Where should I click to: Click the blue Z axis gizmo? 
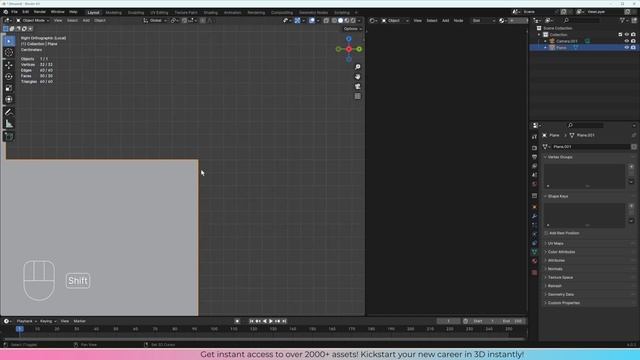(349, 39)
